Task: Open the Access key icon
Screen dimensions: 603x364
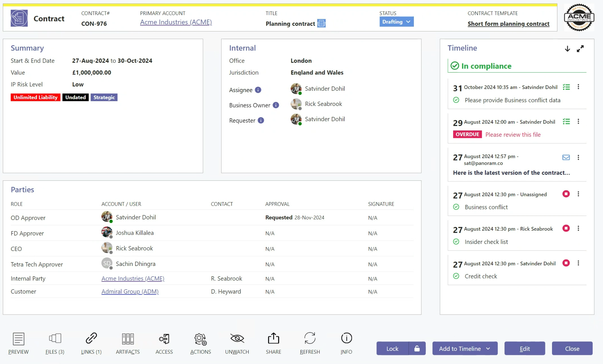Action: [164, 339]
